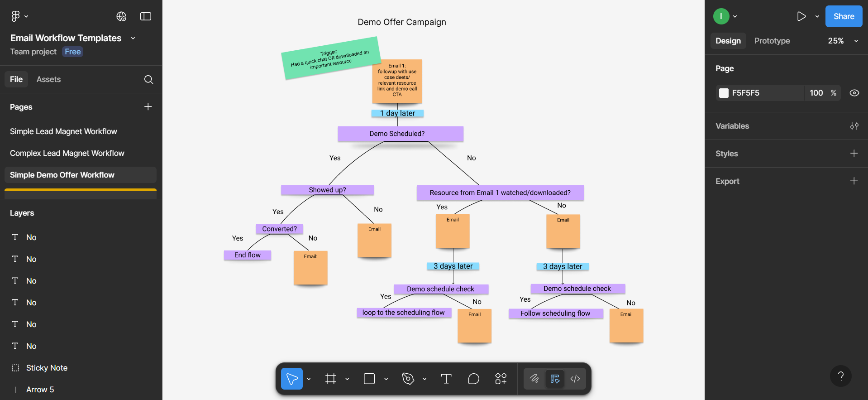868x400 pixels.
Task: Select Simple Demo Offer Workflow page
Action: 81,175
